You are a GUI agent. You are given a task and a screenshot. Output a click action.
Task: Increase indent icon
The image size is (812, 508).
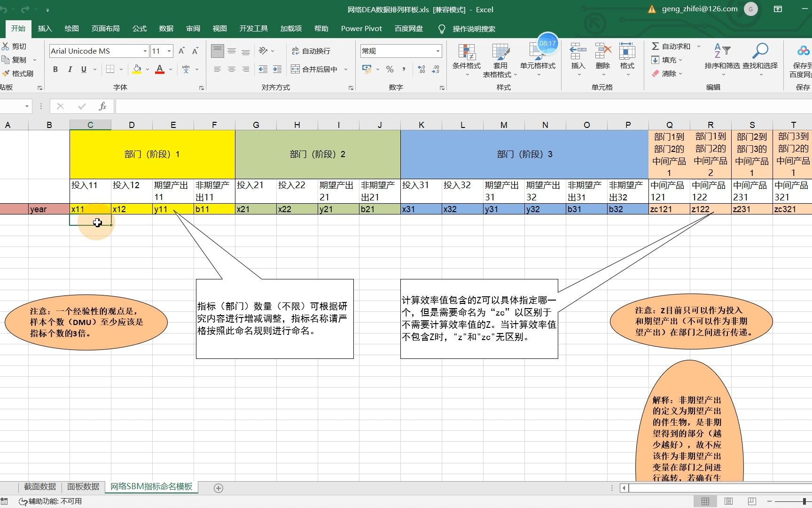(277, 69)
